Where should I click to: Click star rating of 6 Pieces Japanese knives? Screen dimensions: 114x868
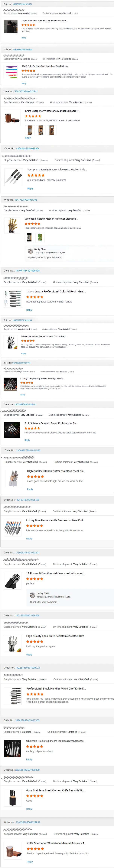(x=35, y=746)
